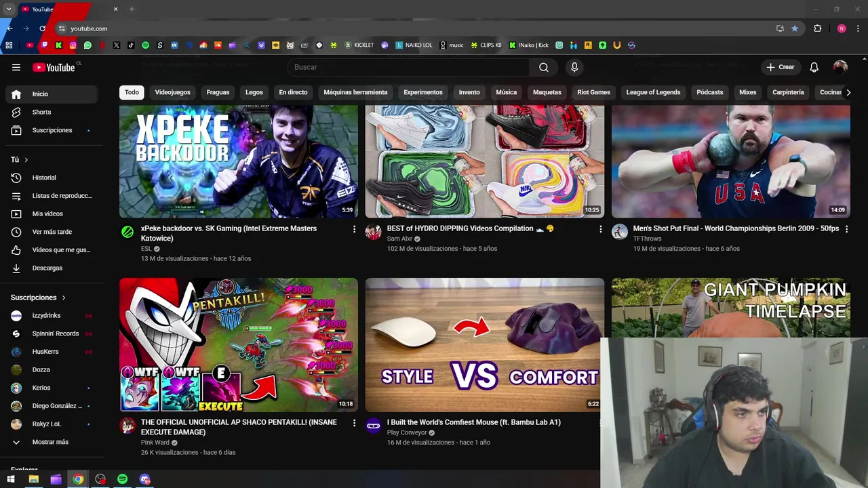The image size is (868, 488).
Task: Open video options for xPeke backdoor video
Action: click(354, 229)
